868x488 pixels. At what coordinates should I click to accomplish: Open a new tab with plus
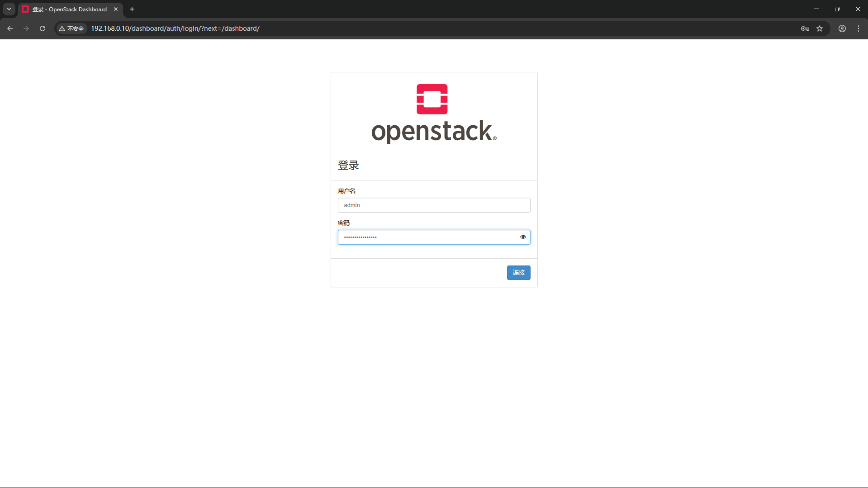(132, 9)
